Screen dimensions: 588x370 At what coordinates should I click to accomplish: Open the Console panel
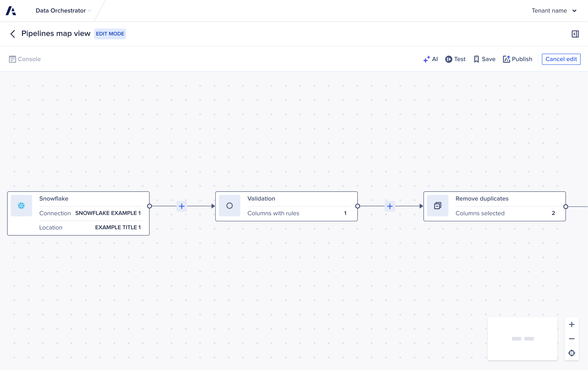tap(25, 59)
